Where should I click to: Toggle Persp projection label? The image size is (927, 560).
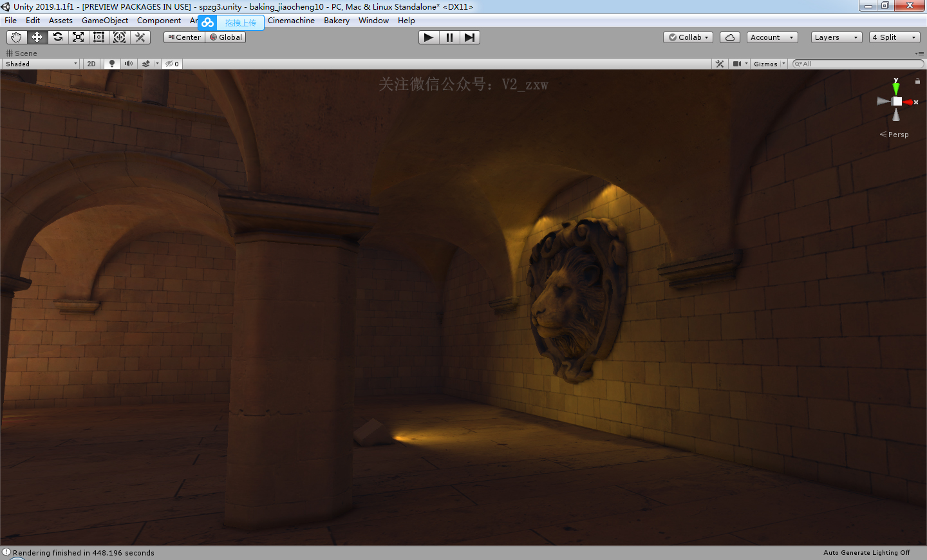tap(894, 135)
